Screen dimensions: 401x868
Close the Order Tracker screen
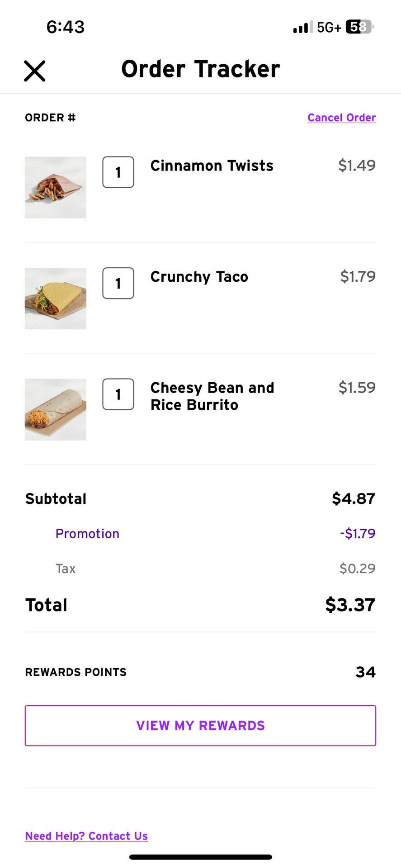pyautogui.click(x=35, y=71)
